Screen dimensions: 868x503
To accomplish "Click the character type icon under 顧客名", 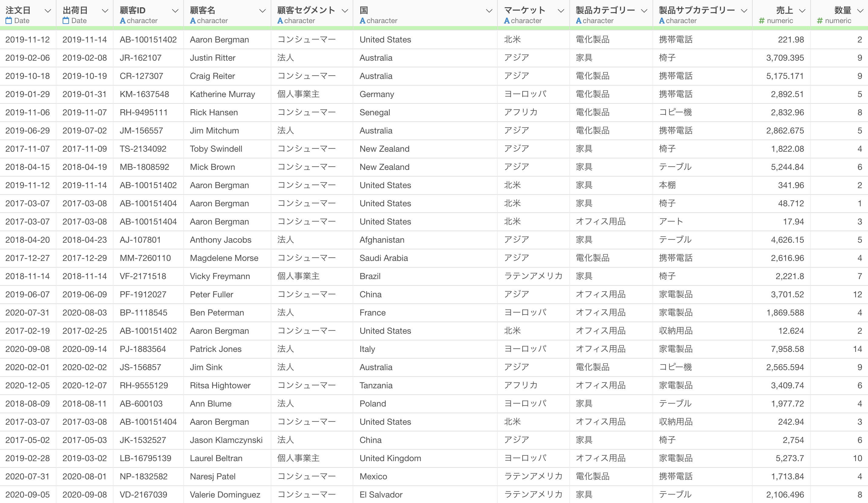I will click(x=193, y=21).
